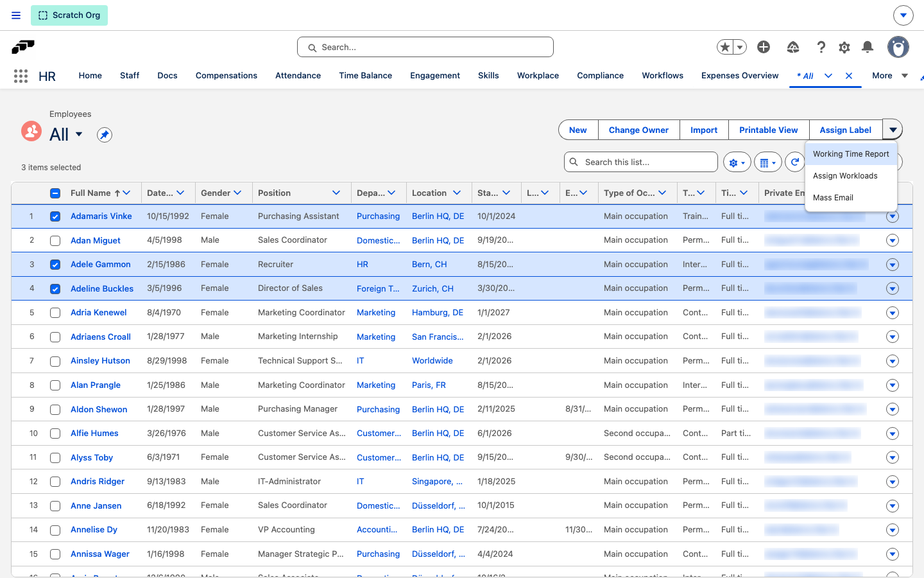This screenshot has height=578, width=924.
Task: Click the global Search field
Action: pyautogui.click(x=425, y=47)
